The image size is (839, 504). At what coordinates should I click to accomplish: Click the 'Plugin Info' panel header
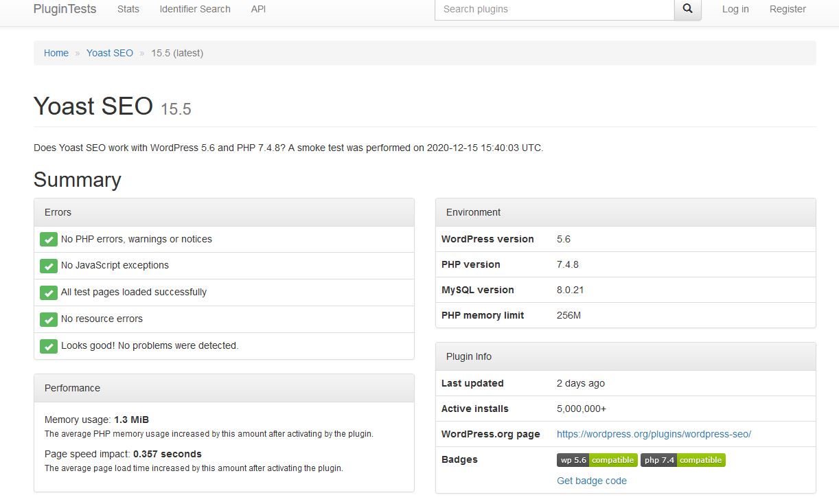pos(625,356)
